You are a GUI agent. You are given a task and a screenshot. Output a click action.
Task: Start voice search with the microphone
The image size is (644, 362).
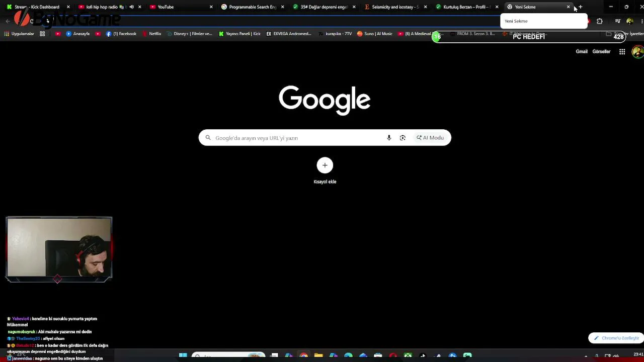click(389, 138)
